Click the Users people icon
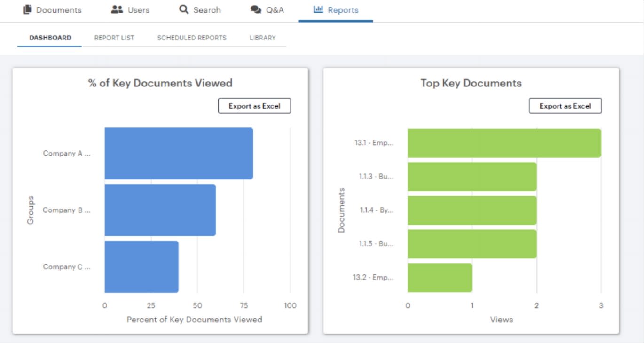 pyautogui.click(x=117, y=9)
